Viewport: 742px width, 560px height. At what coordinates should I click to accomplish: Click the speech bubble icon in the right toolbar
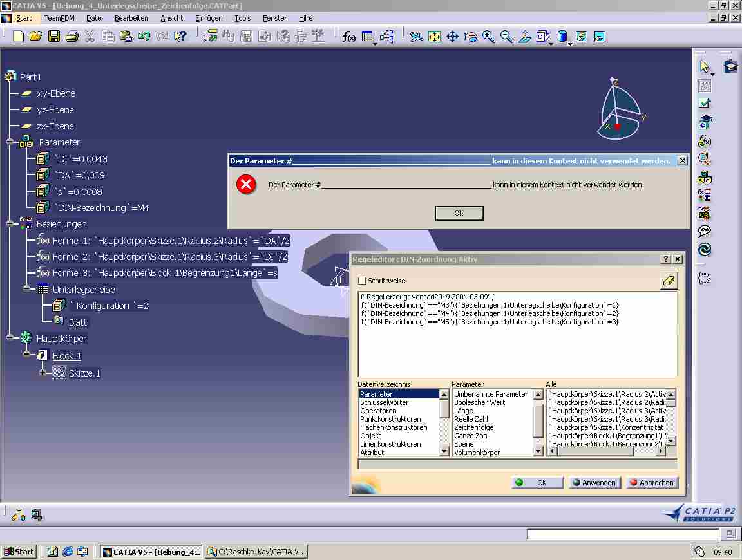tap(705, 231)
